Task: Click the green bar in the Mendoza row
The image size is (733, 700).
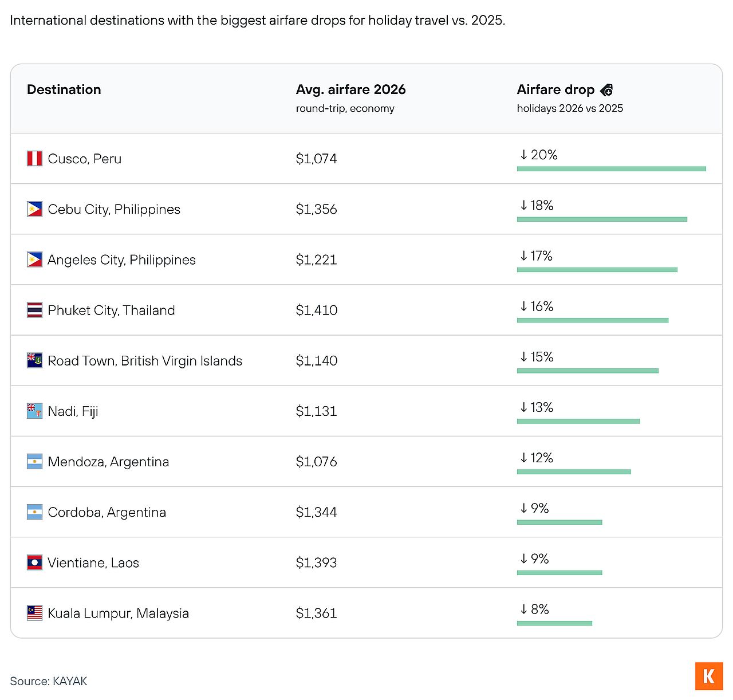Action: point(574,472)
